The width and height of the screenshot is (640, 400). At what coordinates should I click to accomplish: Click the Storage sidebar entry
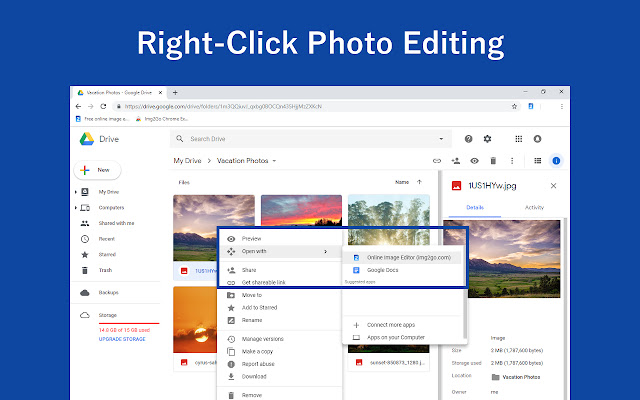[x=107, y=315]
